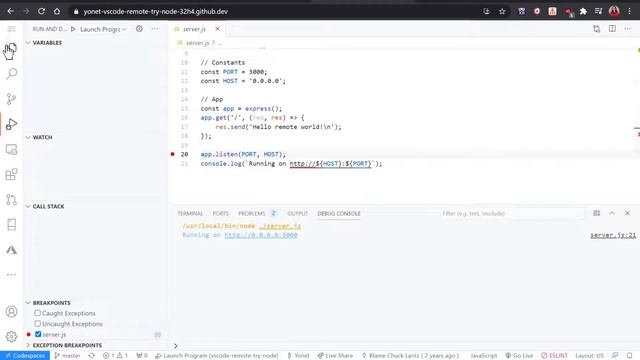Open the GitHub Pull Requests view
The height and width of the screenshot is (360, 640).
pos(11,200)
